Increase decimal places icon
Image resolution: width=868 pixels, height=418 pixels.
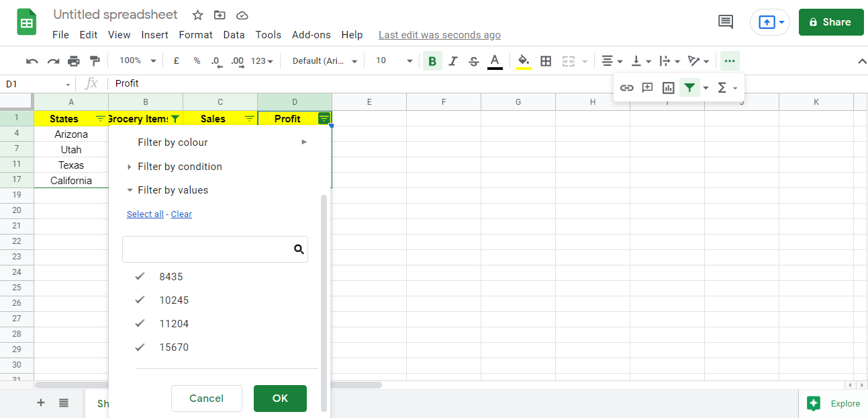[x=237, y=61]
